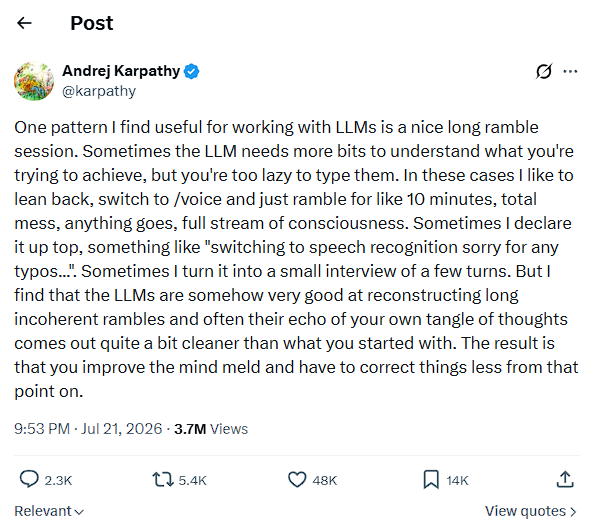This screenshot has width=596, height=529.
Task: Bookmark this post
Action: [x=431, y=480]
